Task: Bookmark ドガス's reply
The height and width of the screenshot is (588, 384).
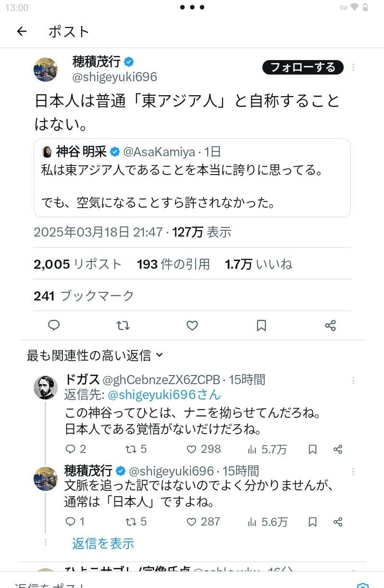Action: [x=312, y=449]
